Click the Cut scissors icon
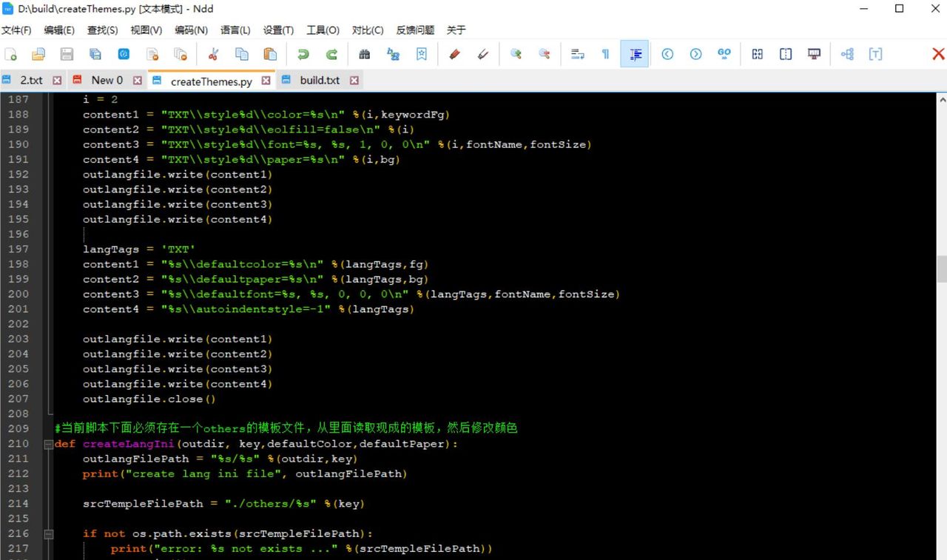Viewport: 947px width, 560px height. pyautogui.click(x=214, y=54)
